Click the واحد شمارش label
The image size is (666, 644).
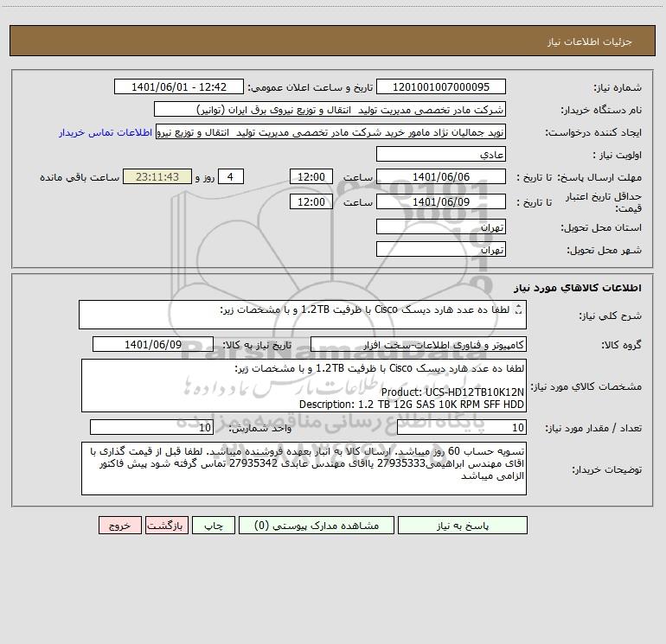tap(260, 429)
